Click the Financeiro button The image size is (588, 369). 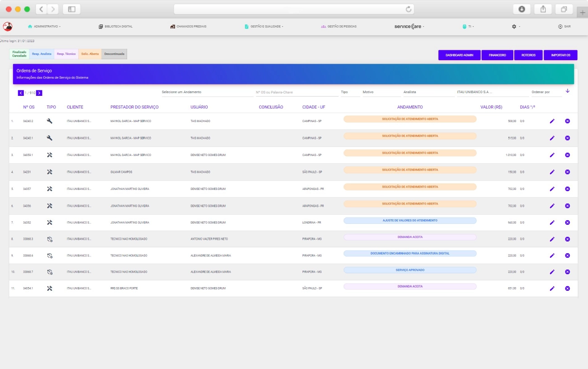[497, 55]
